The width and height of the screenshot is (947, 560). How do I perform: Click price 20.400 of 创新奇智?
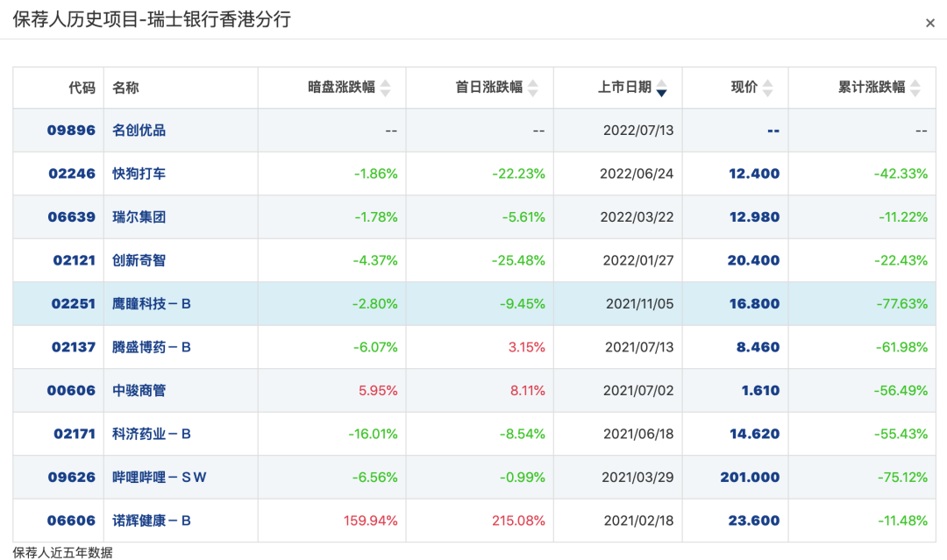coord(753,260)
